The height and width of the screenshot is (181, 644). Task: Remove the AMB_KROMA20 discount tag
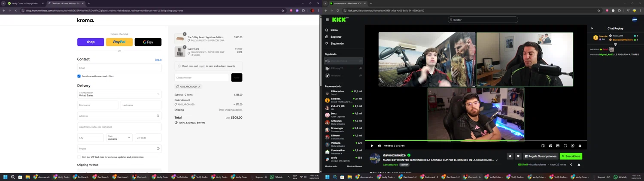[199, 87]
